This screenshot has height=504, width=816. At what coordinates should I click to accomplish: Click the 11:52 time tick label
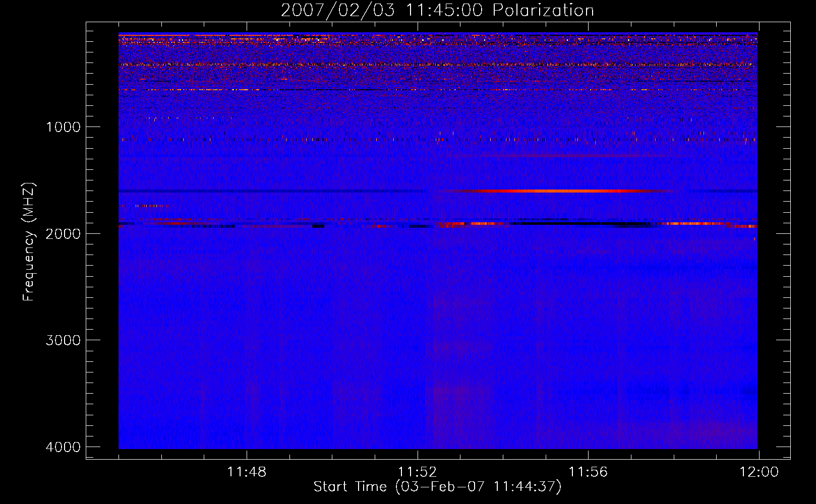(x=417, y=472)
